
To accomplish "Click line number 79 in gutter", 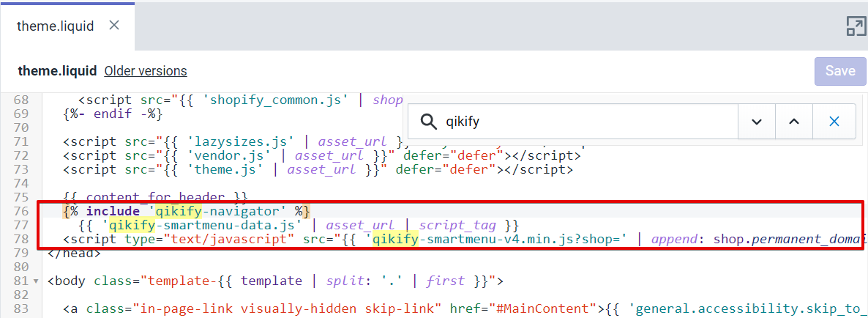I will click(x=21, y=254).
